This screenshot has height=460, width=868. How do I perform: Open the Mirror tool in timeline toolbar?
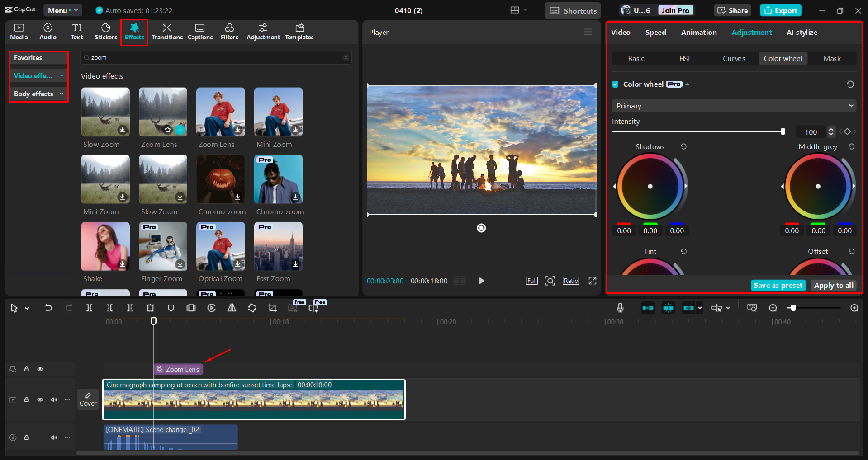click(232, 308)
